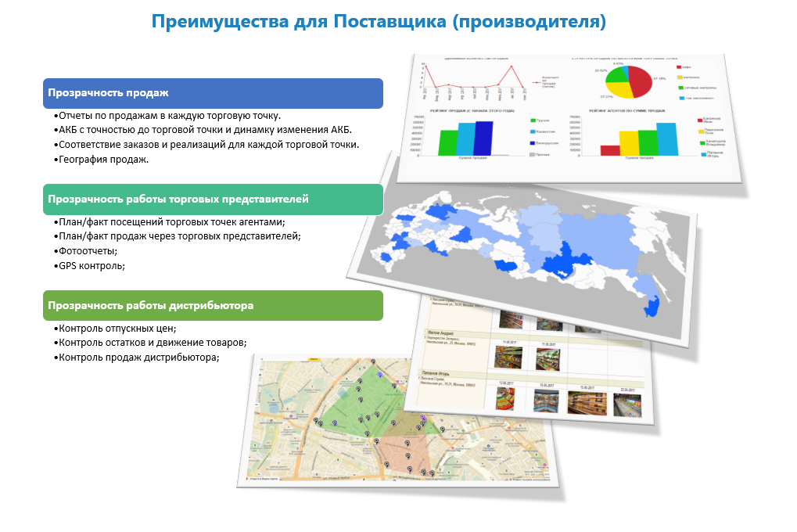Screen dimensions: 797x532
Task: Open first photo in 'Малое Андрей' row
Action: point(508,356)
